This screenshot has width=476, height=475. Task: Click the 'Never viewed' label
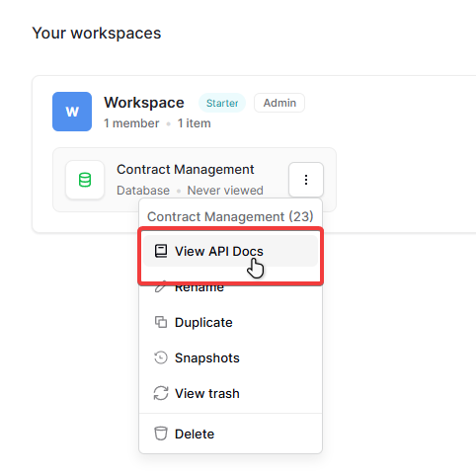225,191
